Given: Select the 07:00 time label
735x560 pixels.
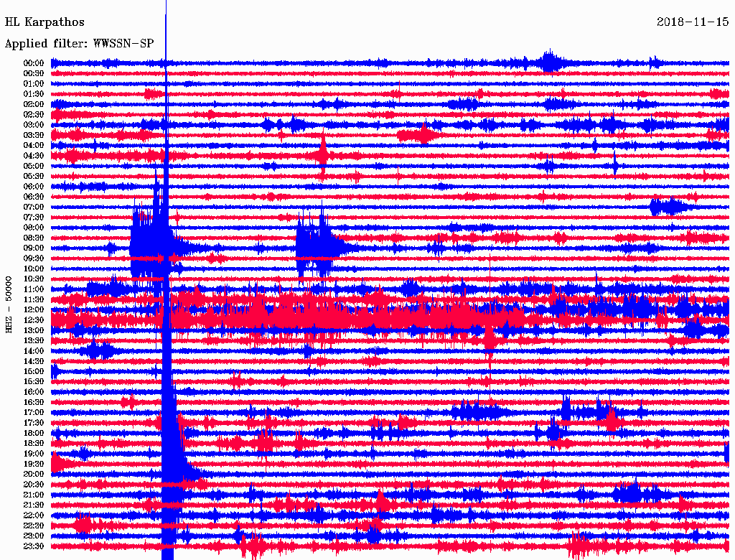Looking at the screenshot, I should 34,207.
